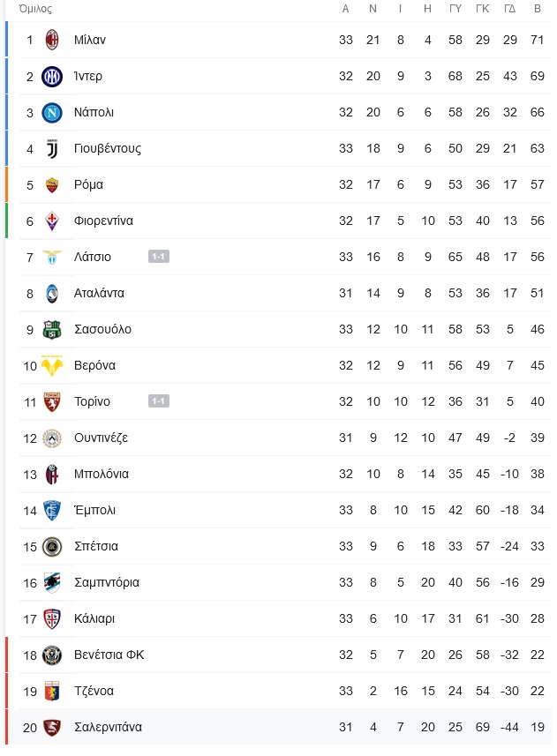Image resolution: width=557 pixels, height=756 pixels.
Task: Open the Βενέτσια ΦΚ team link
Action: coord(109,655)
